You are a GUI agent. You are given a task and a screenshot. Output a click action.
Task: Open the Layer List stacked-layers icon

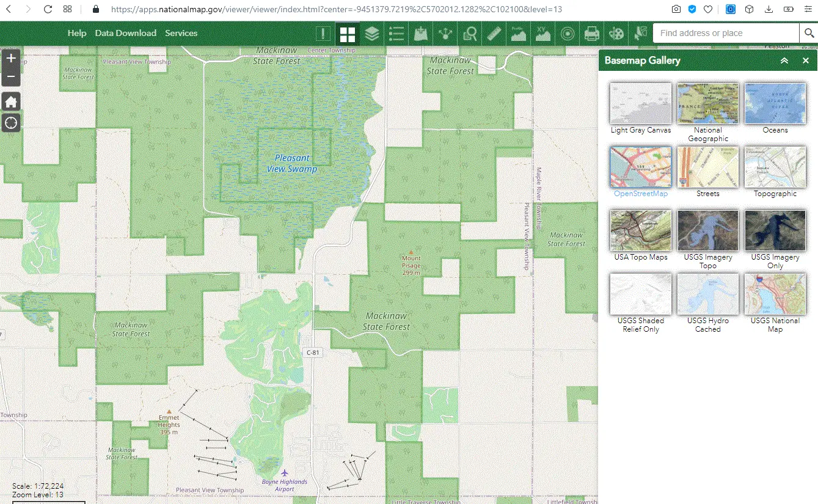[372, 34]
